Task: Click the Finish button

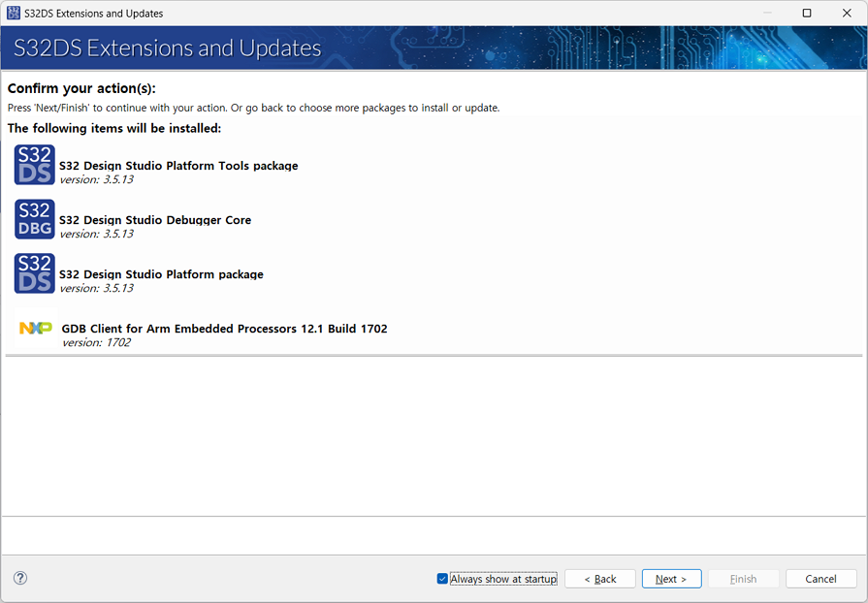Action: click(x=743, y=578)
